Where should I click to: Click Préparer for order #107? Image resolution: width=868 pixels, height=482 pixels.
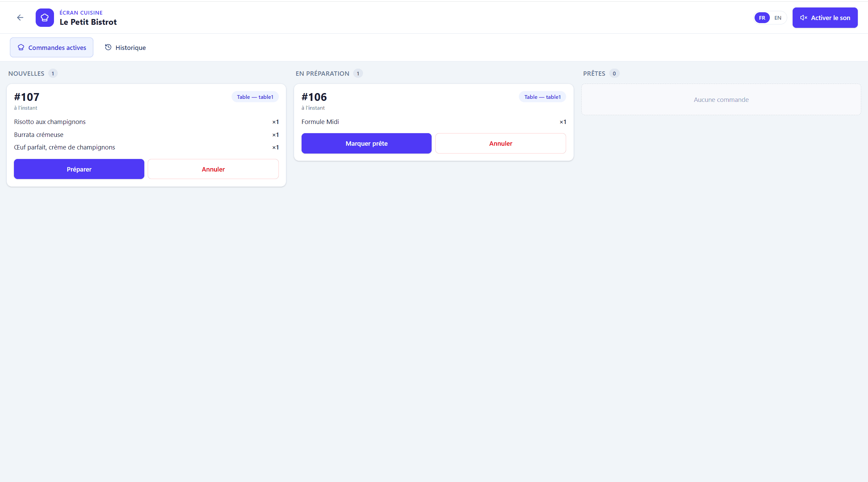pyautogui.click(x=79, y=169)
